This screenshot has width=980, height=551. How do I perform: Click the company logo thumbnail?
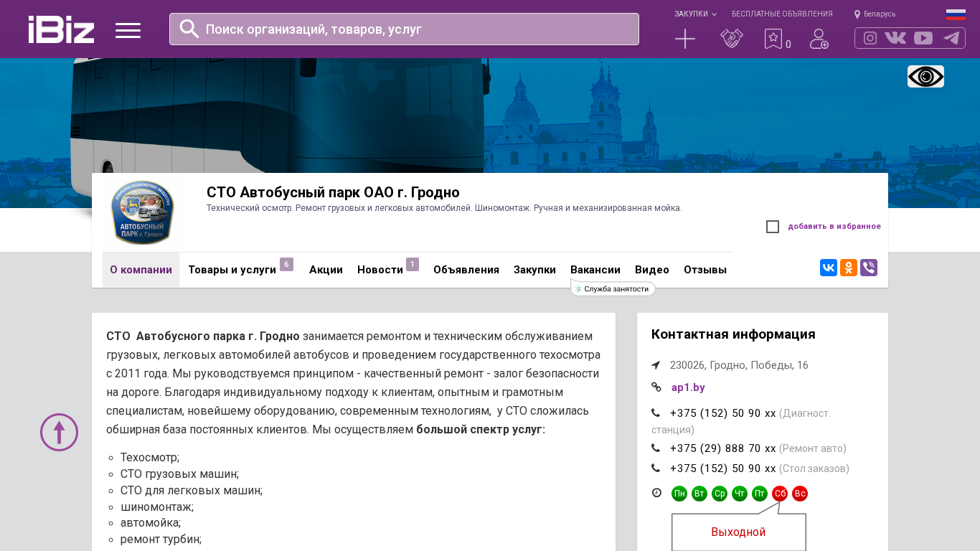(142, 212)
